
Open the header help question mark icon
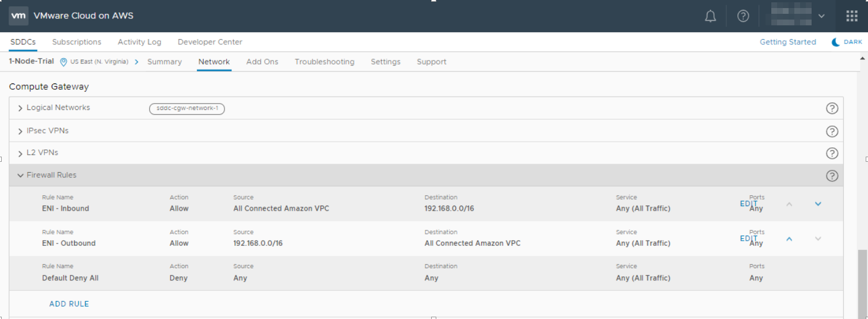click(x=743, y=16)
